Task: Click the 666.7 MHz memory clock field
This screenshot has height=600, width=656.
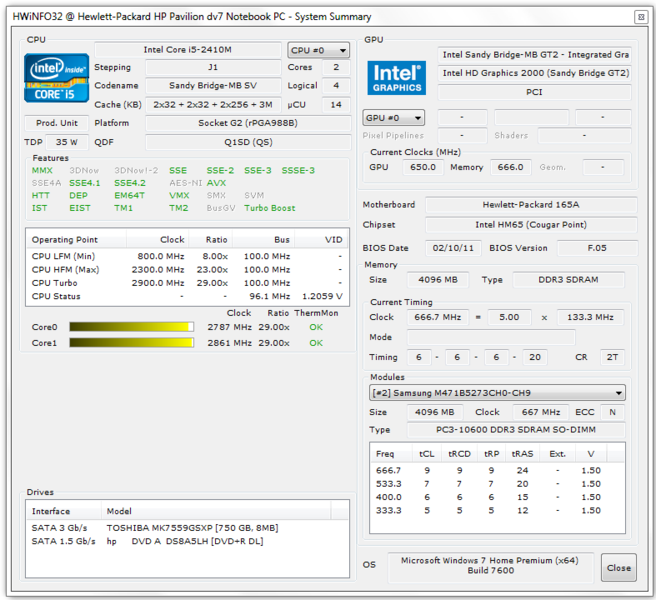Action: pyautogui.click(x=438, y=317)
